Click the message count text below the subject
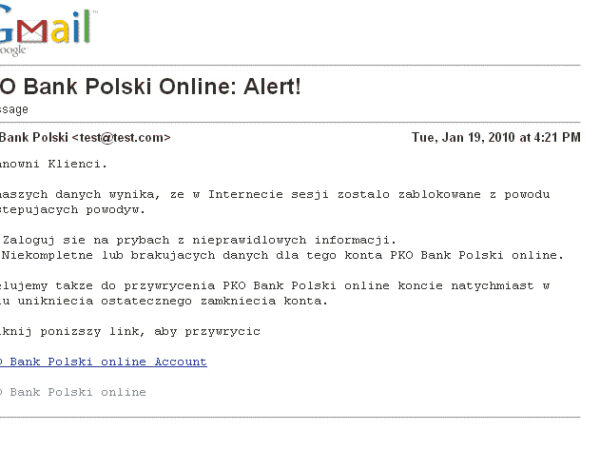This screenshot has width=600, height=450. pyautogui.click(x=14, y=109)
